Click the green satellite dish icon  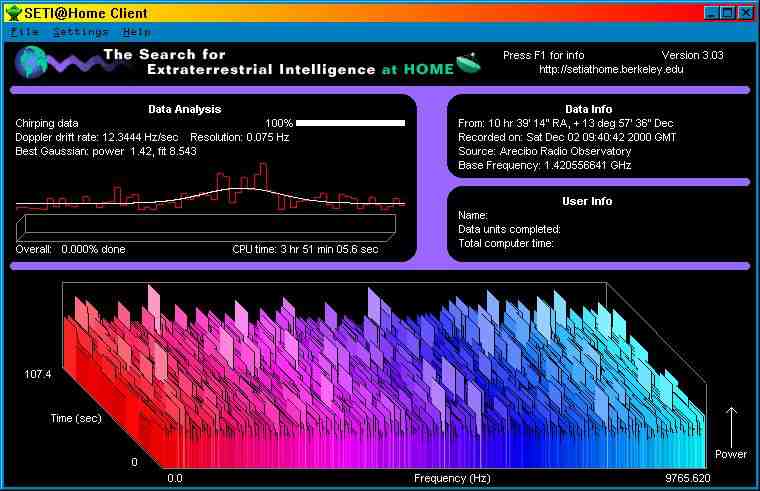point(468,63)
